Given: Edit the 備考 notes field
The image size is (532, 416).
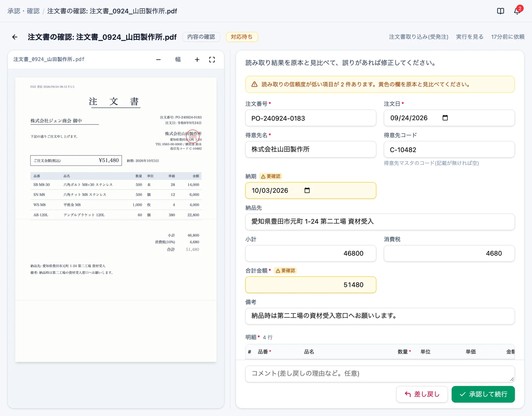Looking at the screenshot, I should click(x=380, y=316).
